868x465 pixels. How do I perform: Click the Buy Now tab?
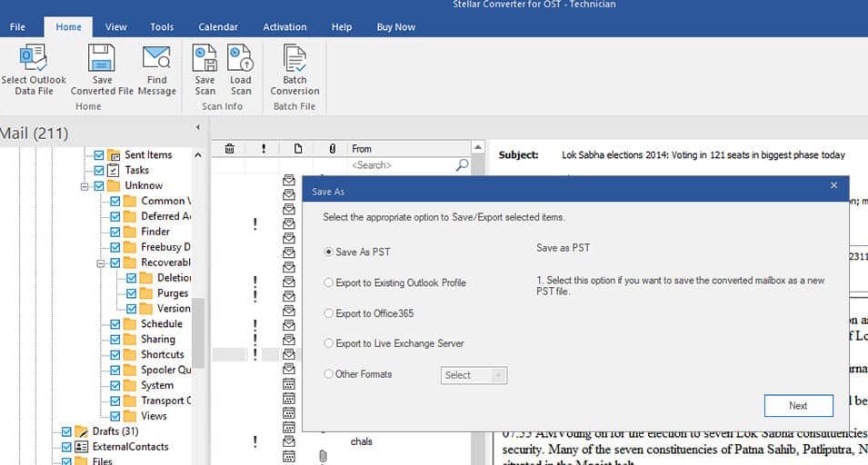pos(395,26)
